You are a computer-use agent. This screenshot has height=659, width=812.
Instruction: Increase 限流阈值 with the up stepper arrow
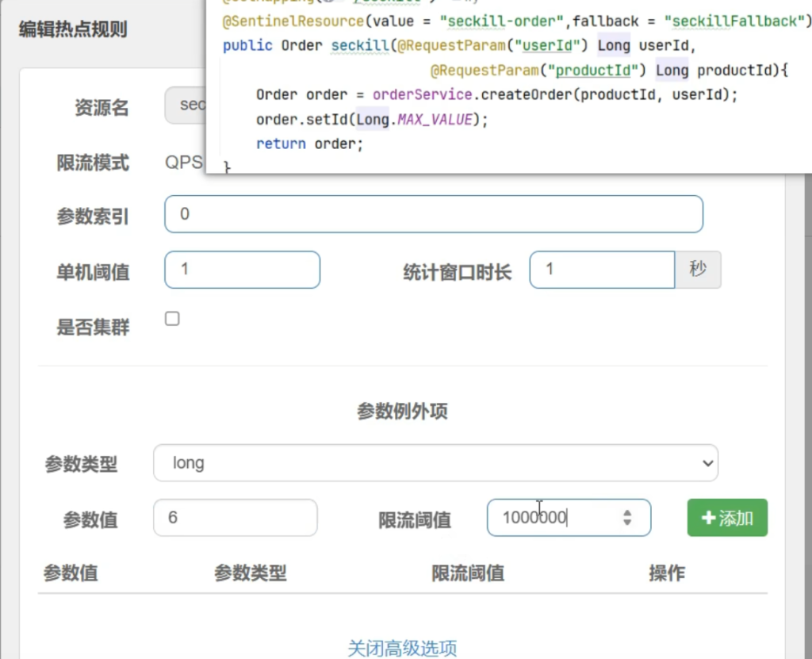(627, 512)
